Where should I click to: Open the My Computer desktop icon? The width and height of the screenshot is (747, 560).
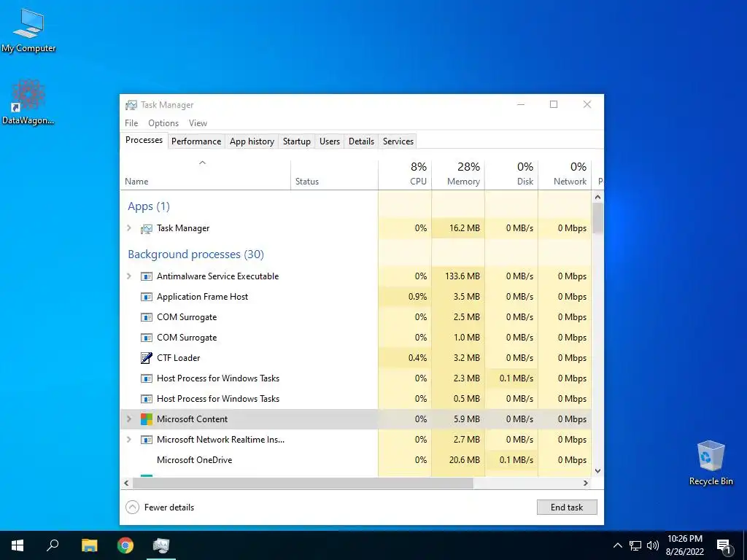click(28, 31)
